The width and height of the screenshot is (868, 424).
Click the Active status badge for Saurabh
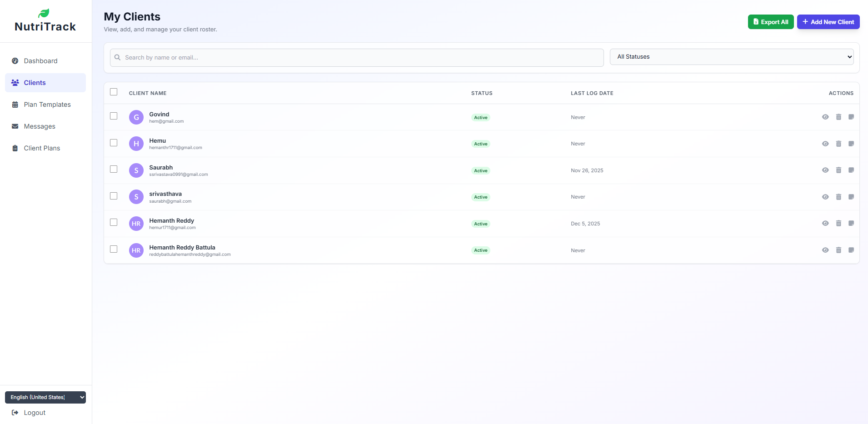coord(480,170)
